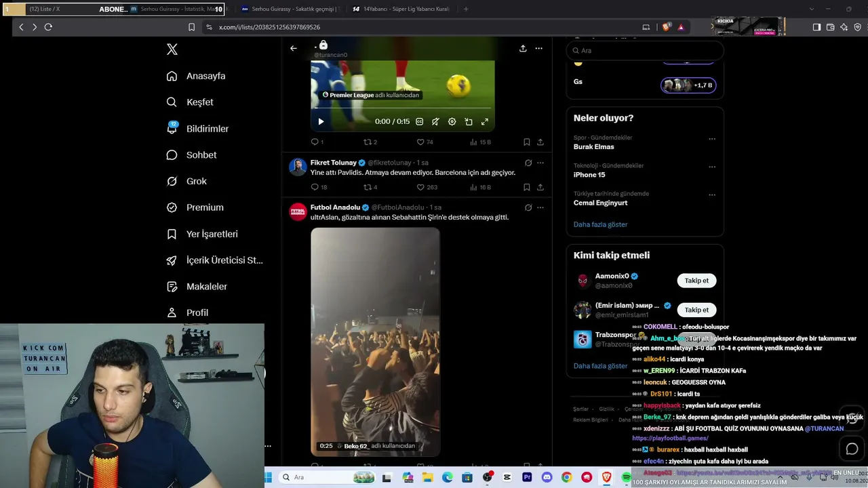Reply to Fikret Tolunay's post
Viewport: 868px width, 488px height.
pyautogui.click(x=319, y=187)
